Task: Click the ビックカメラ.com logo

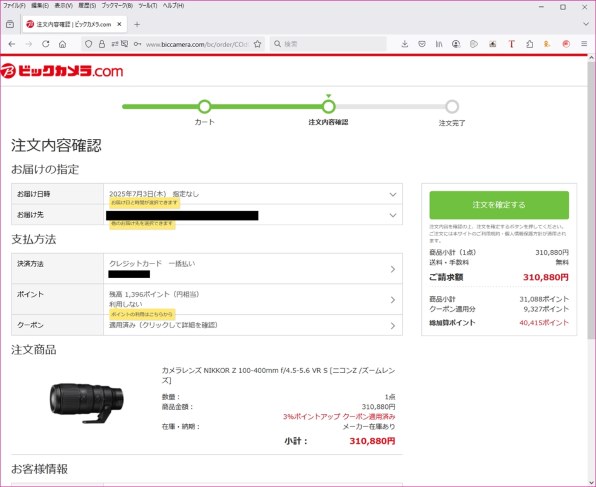Action: click(62, 71)
